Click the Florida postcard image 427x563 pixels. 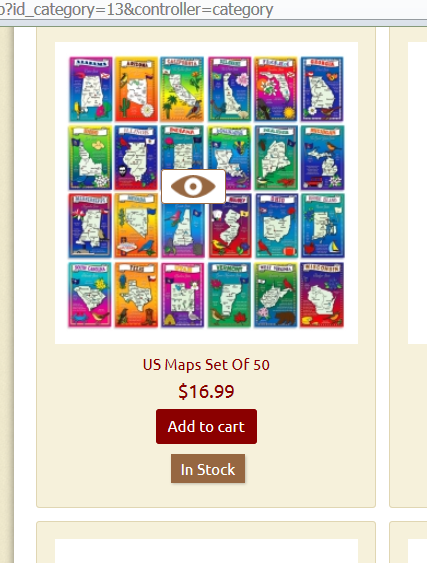[x=276, y=89]
